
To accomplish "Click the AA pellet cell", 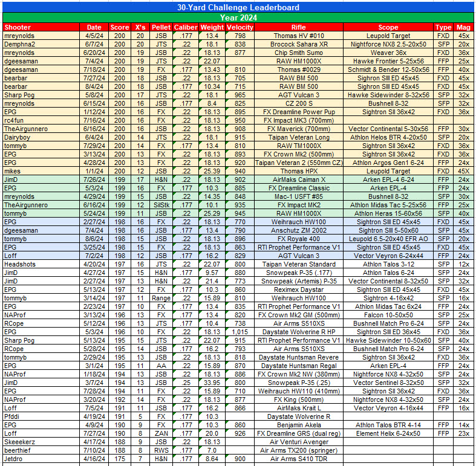I will 161,366.
